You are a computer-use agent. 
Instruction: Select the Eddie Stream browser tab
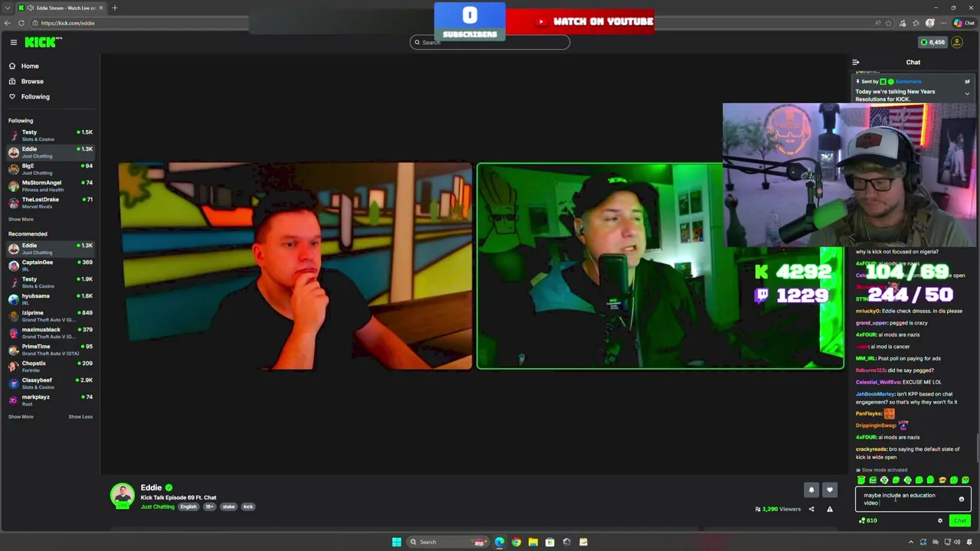click(x=61, y=8)
